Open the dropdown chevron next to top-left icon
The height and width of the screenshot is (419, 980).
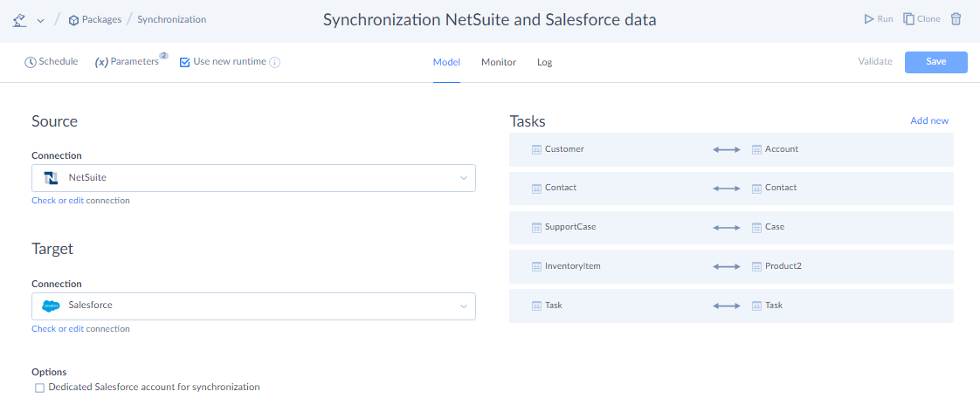(x=41, y=20)
